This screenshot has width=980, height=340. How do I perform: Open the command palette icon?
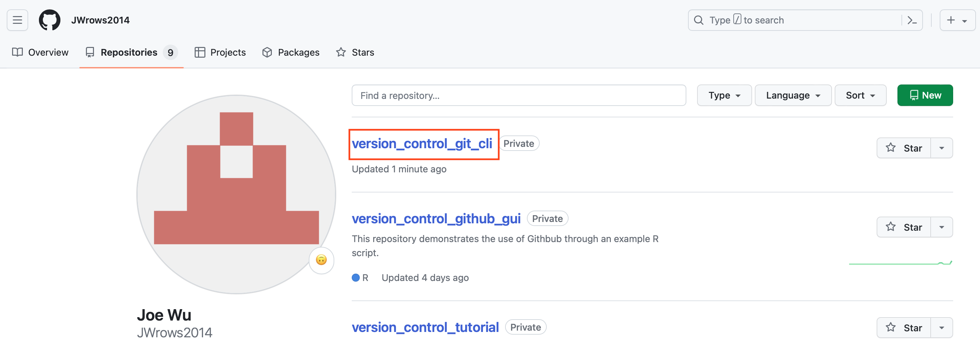tap(912, 20)
